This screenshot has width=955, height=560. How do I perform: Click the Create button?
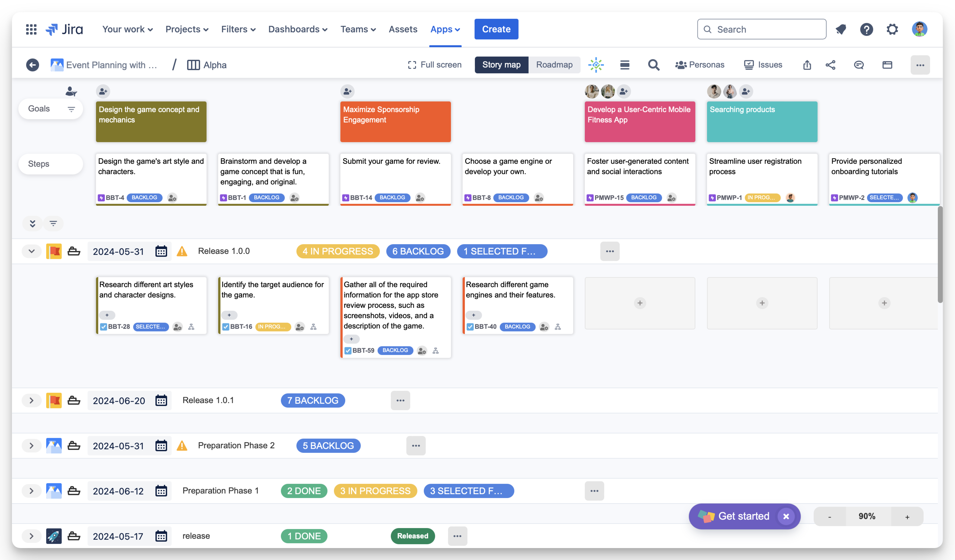pyautogui.click(x=496, y=29)
